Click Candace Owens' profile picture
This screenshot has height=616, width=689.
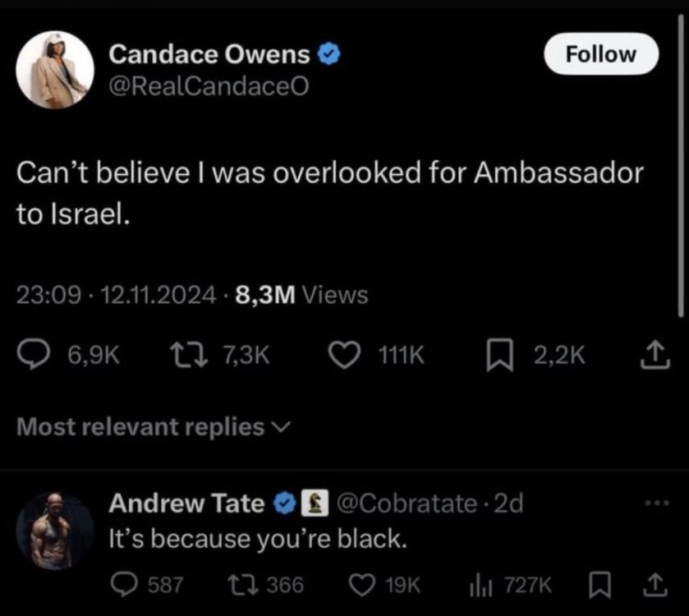tap(55, 70)
